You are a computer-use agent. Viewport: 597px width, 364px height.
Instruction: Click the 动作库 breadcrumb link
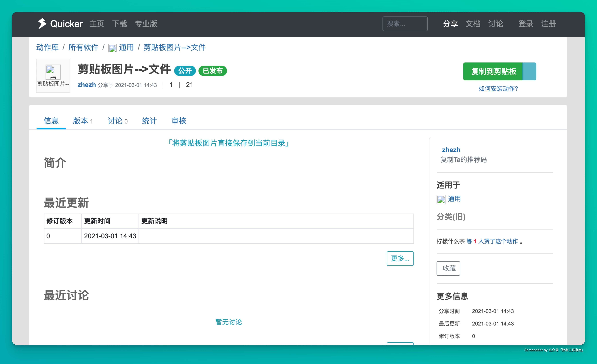tap(48, 48)
